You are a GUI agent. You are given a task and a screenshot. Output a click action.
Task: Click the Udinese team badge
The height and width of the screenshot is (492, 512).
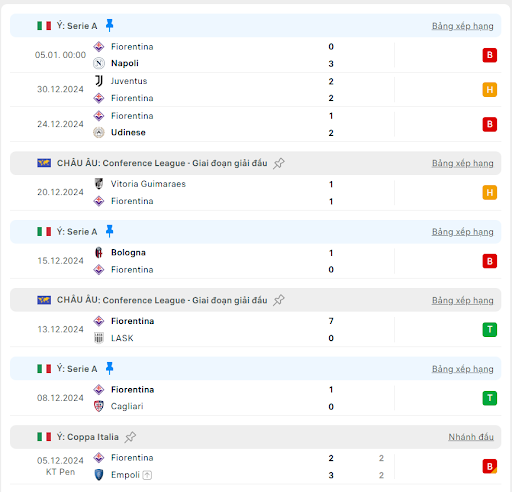(x=99, y=132)
